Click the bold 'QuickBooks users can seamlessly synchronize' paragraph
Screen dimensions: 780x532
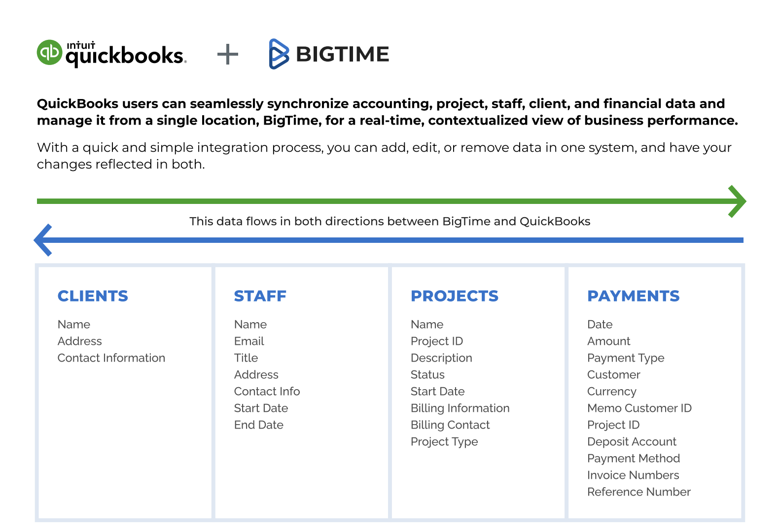(388, 112)
